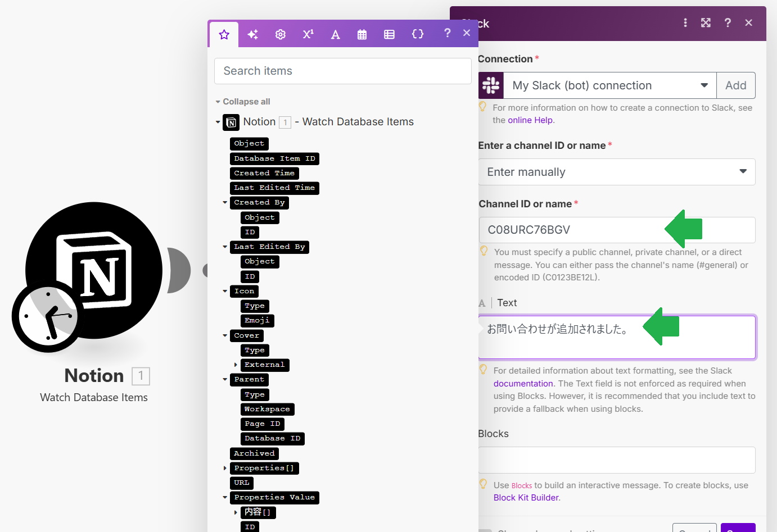777x532 pixels.
Task: Click the Text message field
Action: click(x=617, y=337)
